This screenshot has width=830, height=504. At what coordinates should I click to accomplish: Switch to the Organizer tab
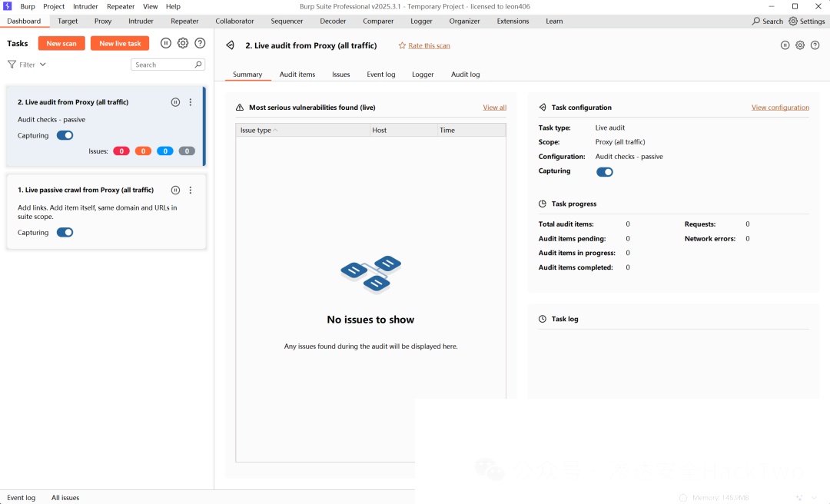464,22
